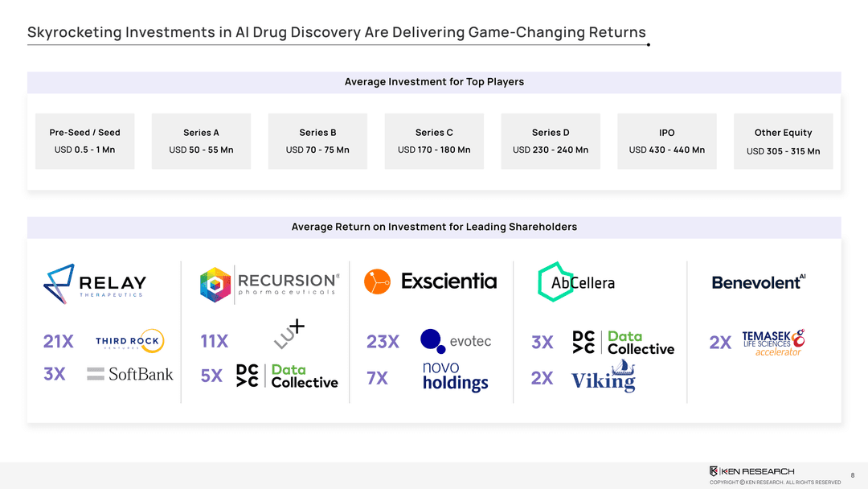This screenshot has width=868, height=489.
Task: Click the evotec logo
Action: coord(456,341)
